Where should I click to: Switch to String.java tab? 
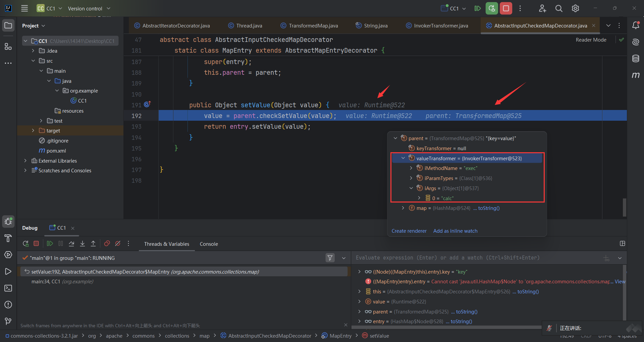point(372,26)
